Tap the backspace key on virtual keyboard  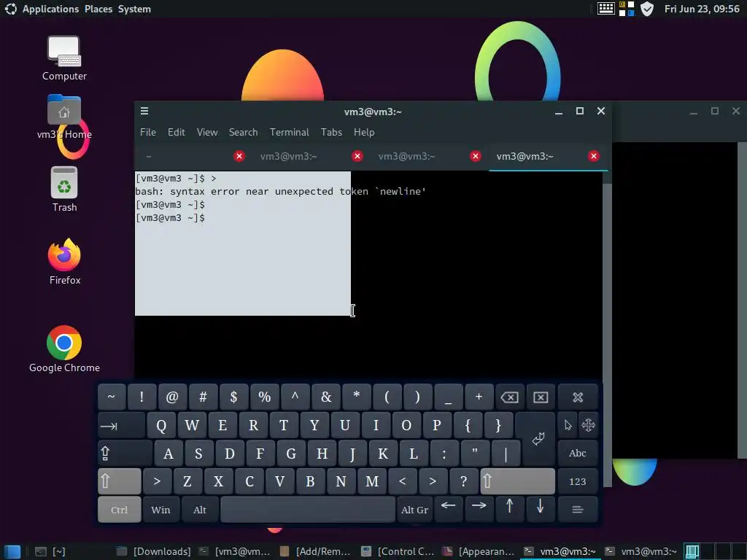(x=509, y=397)
